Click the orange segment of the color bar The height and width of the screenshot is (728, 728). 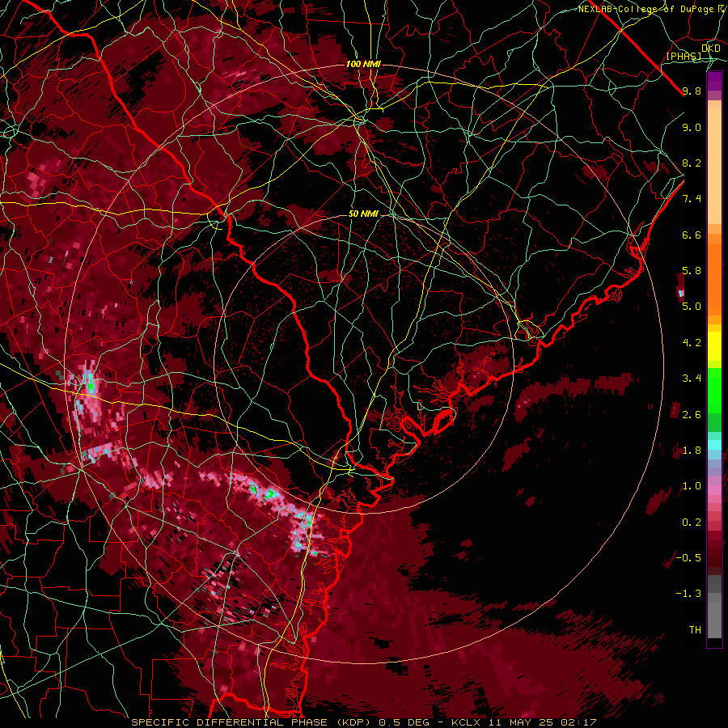point(714,278)
